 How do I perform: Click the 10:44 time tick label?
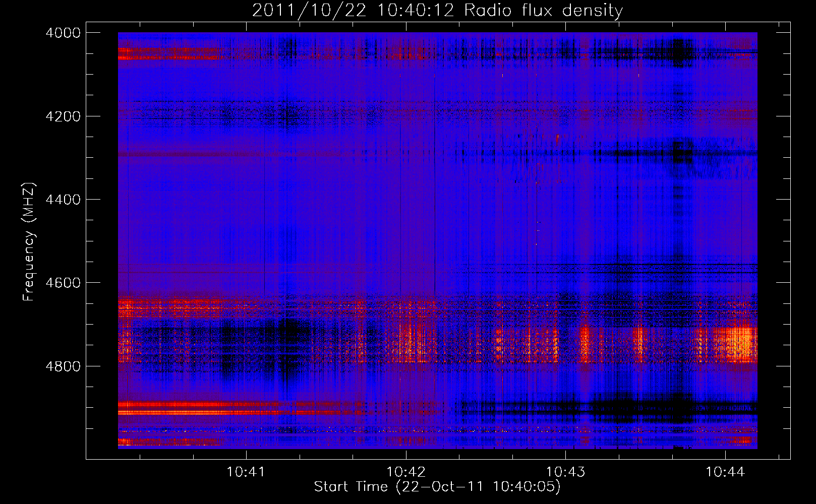(725, 472)
